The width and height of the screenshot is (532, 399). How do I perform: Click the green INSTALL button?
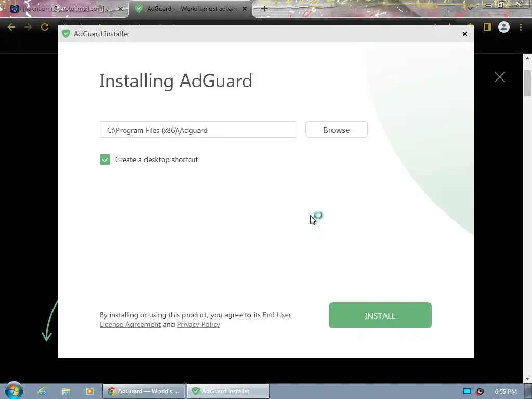tap(380, 315)
